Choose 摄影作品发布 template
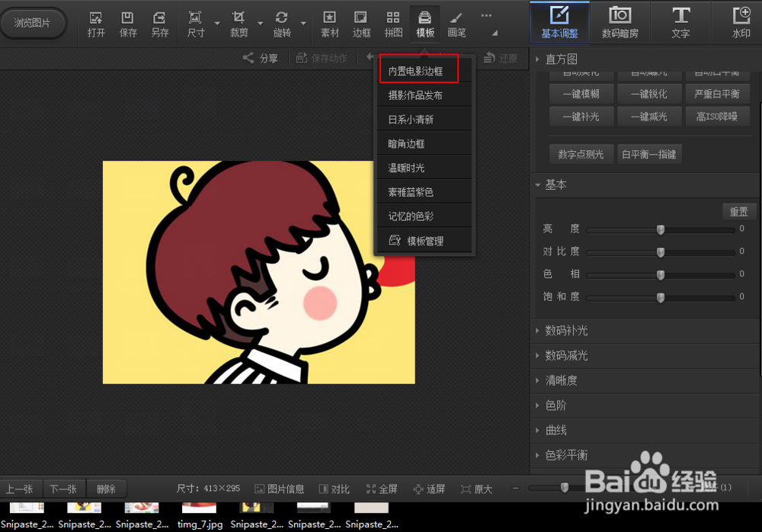The width and height of the screenshot is (762, 532). point(424,95)
